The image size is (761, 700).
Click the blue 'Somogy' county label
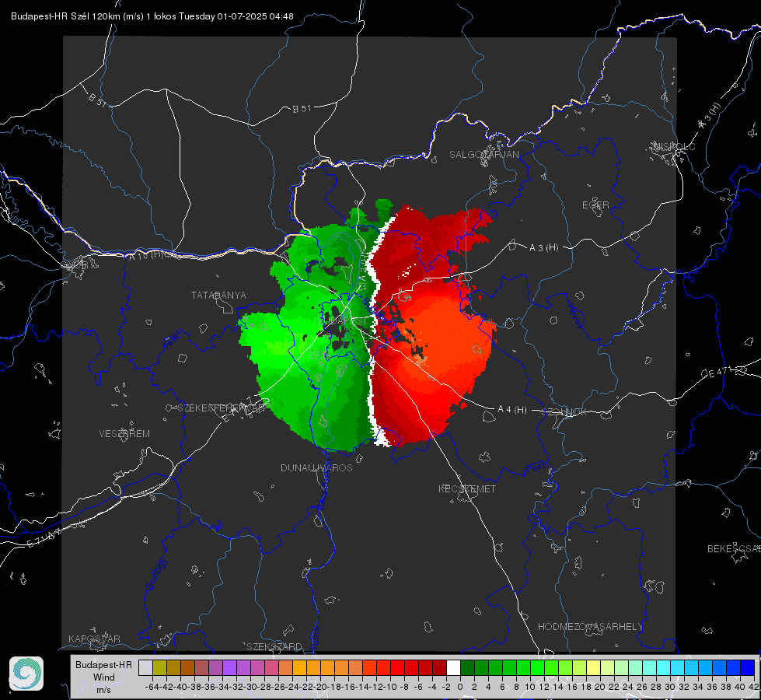(155, 573)
